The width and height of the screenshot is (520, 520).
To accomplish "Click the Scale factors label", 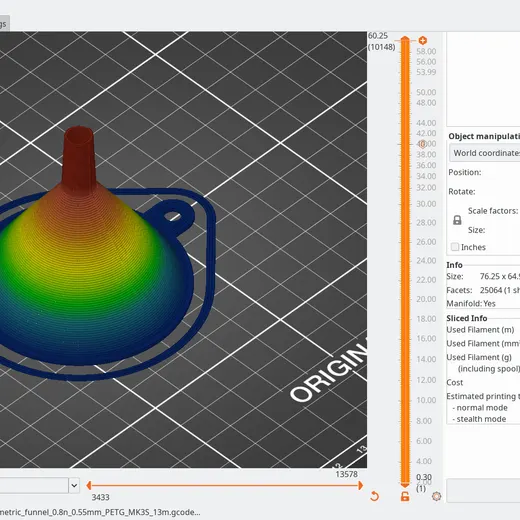I will pos(493,211).
